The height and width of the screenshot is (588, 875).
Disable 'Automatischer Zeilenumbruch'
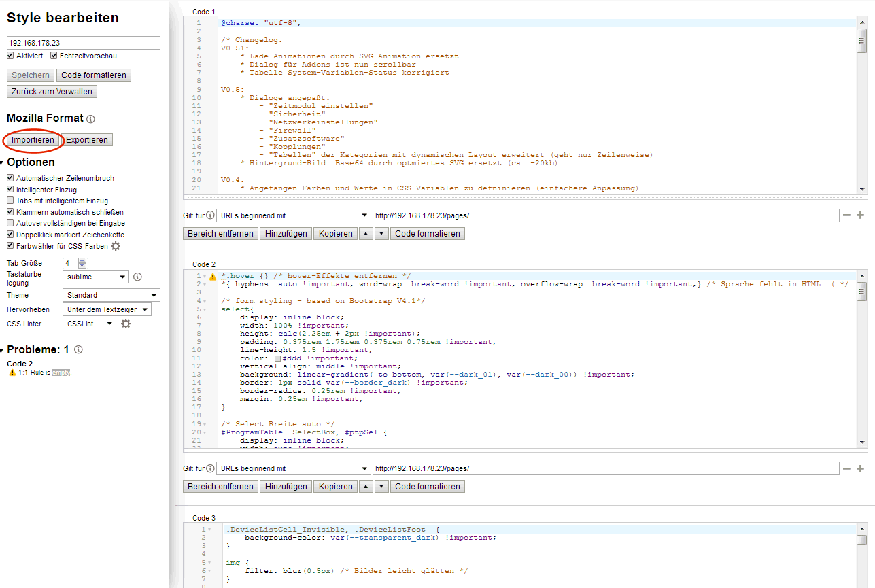coord(10,178)
